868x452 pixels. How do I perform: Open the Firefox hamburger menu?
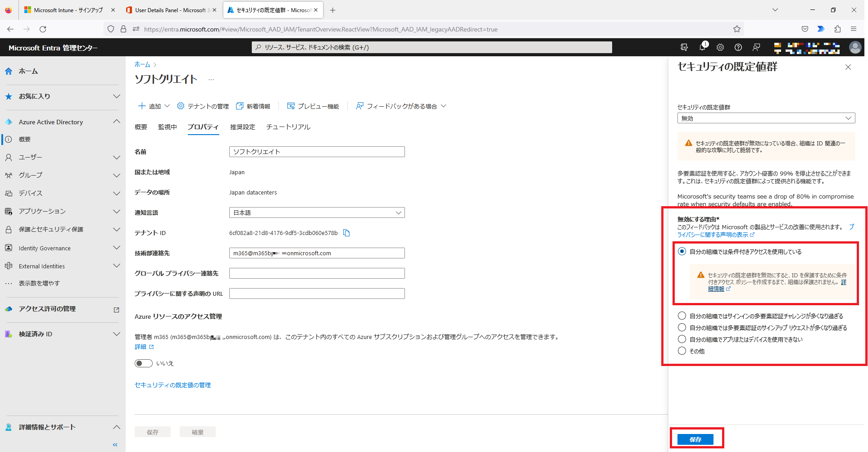tap(854, 29)
